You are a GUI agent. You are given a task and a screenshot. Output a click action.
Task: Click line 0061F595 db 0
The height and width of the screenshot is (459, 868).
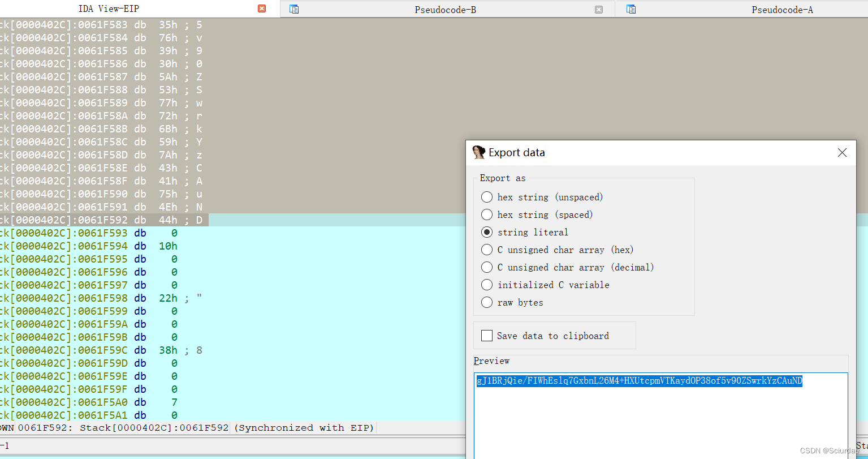89,259
